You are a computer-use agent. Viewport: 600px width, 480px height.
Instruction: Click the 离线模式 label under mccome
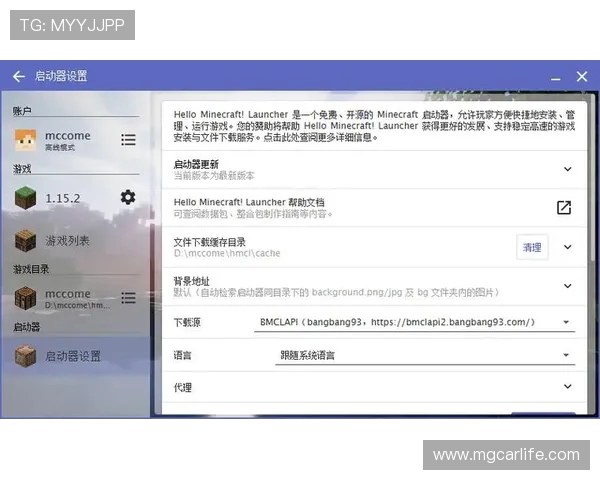coord(60,147)
